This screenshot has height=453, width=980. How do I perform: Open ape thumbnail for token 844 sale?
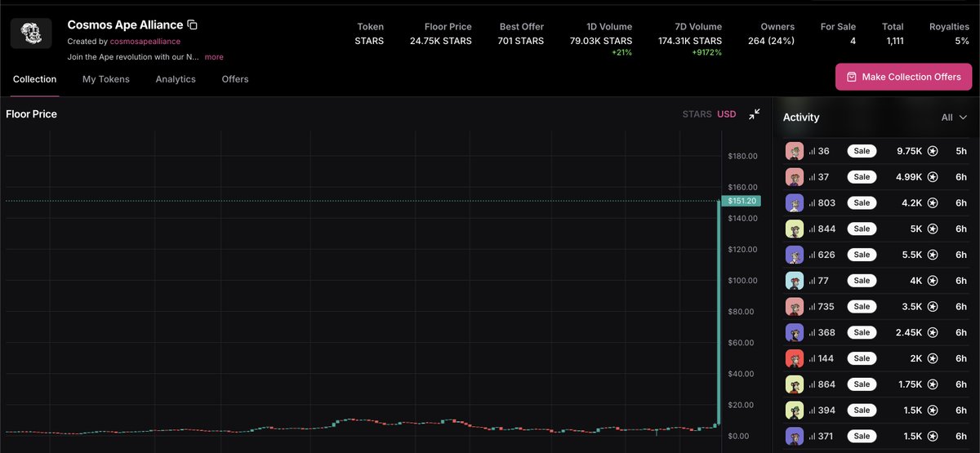(x=795, y=229)
